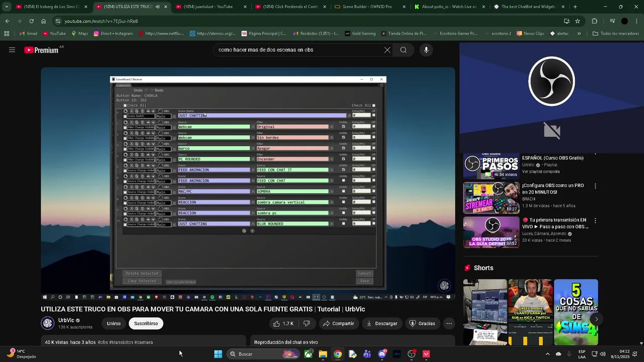The width and height of the screenshot is (644, 362).
Task: Click the Unirse membership button
Action: pyautogui.click(x=114, y=323)
